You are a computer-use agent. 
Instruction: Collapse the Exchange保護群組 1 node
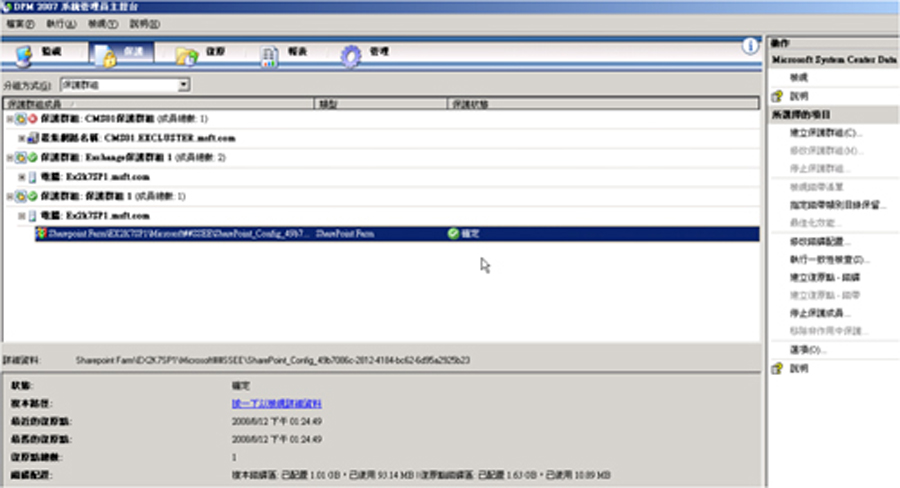[10, 157]
